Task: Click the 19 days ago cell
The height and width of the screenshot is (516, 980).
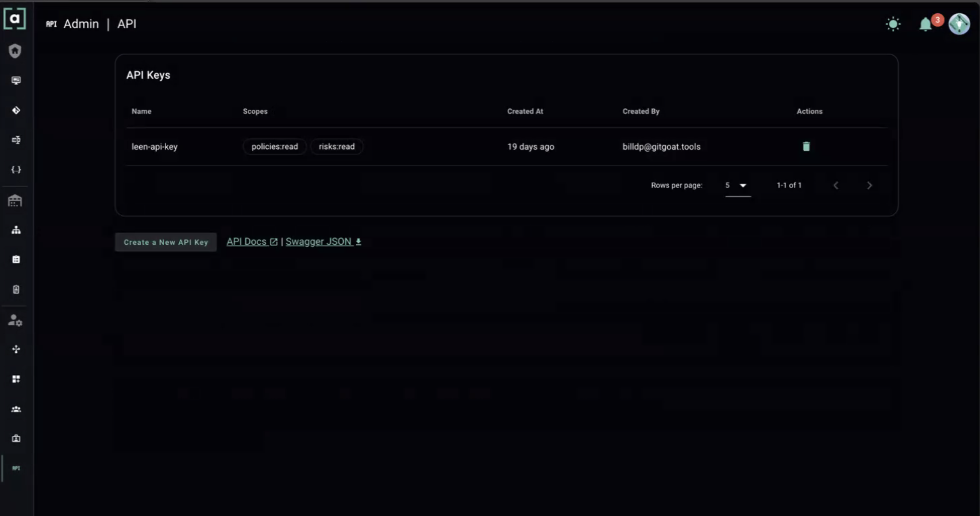Action: pyautogui.click(x=531, y=147)
